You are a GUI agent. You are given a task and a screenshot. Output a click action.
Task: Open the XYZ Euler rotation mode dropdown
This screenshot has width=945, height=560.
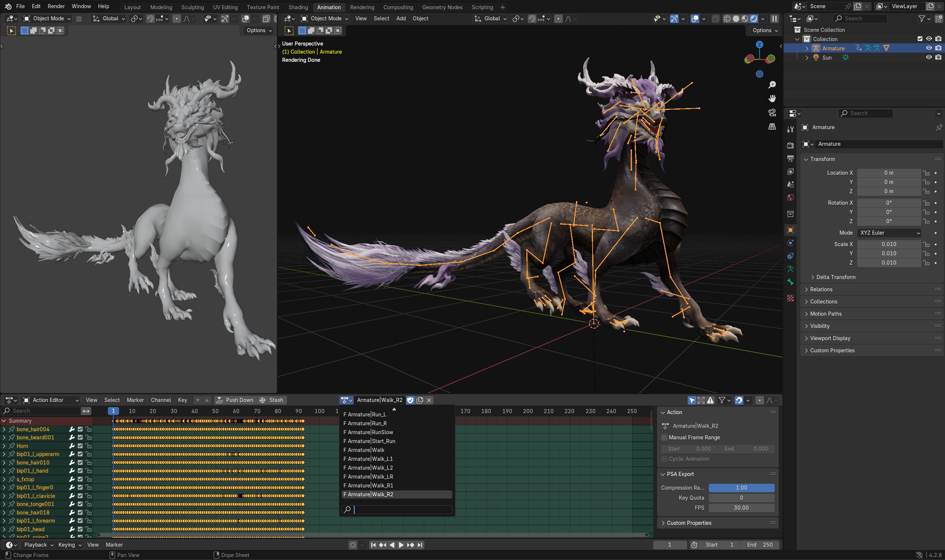889,233
